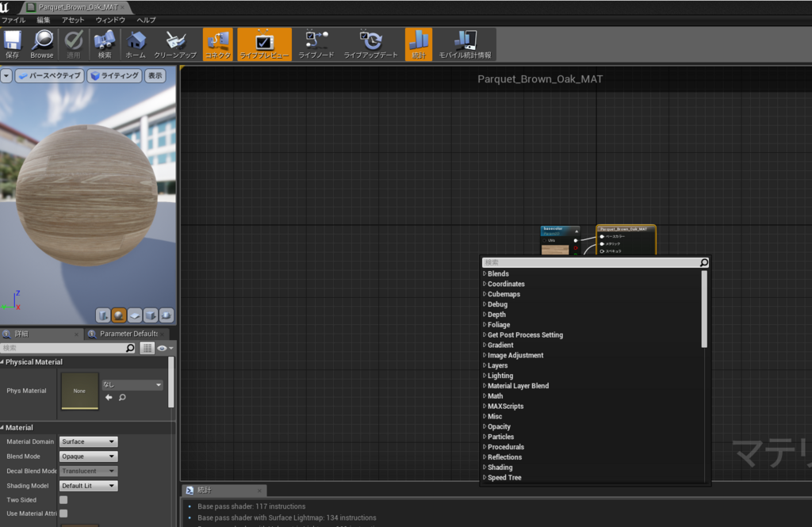Viewport: 812px width, 527px height.
Task: Open the ウィンドウ (Window) menu
Action: pyautogui.click(x=110, y=20)
